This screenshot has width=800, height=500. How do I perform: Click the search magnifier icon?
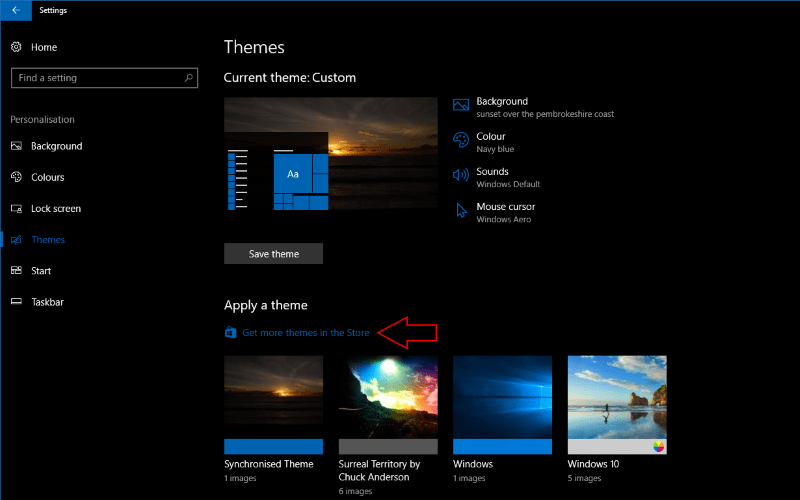189,78
